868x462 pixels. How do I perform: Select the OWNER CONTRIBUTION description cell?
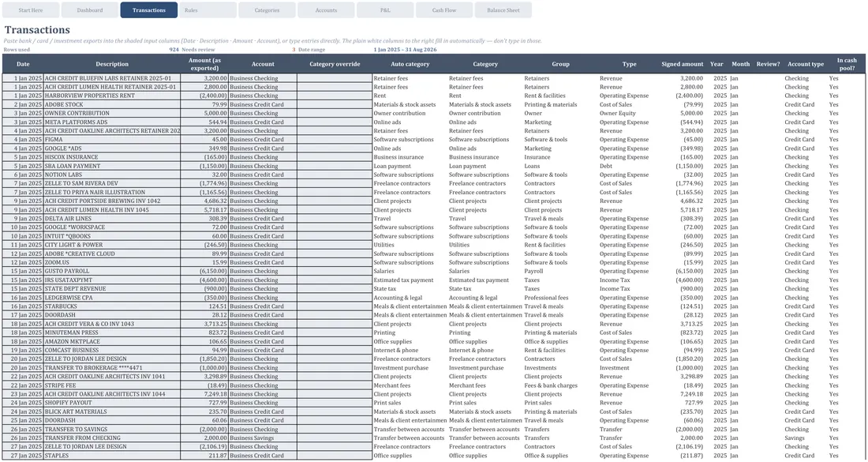click(x=112, y=114)
